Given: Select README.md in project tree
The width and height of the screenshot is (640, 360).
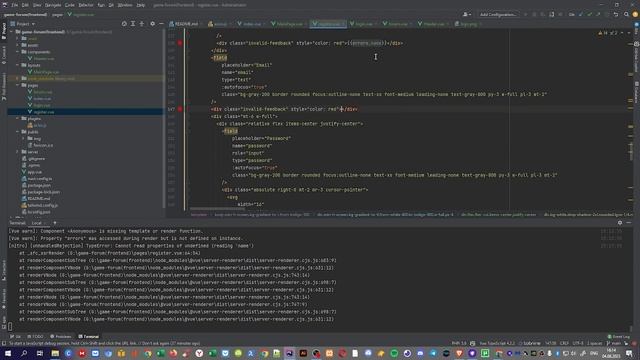Looking at the screenshot, I should click(x=39, y=198).
